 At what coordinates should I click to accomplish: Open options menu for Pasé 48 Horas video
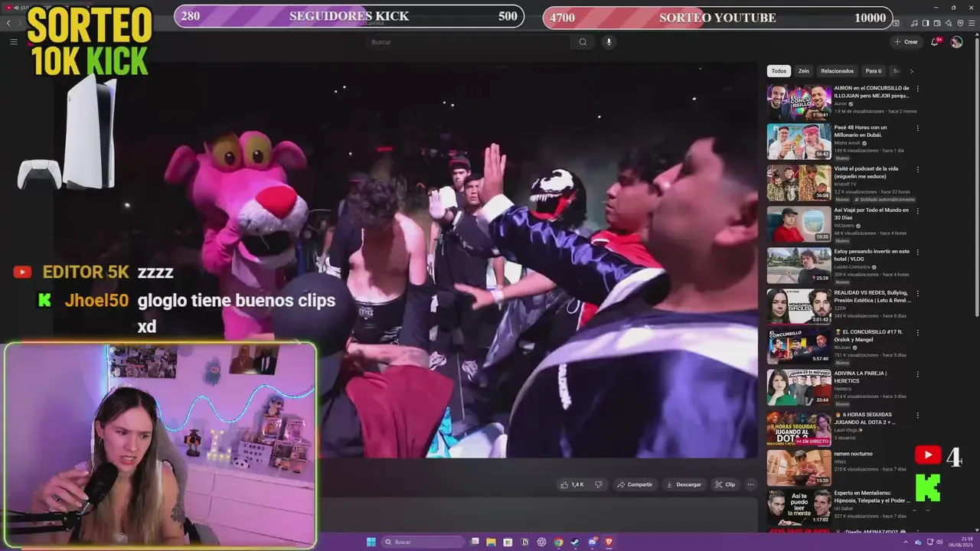click(x=917, y=128)
